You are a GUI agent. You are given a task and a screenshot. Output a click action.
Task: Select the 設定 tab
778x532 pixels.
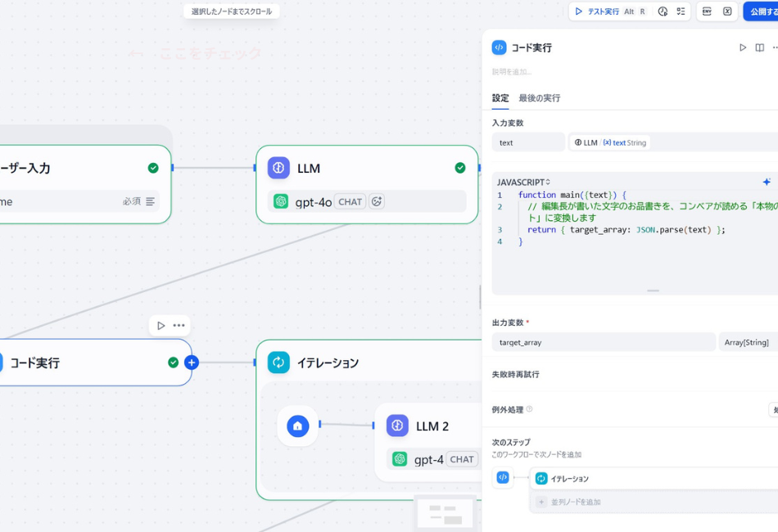tap(500, 98)
